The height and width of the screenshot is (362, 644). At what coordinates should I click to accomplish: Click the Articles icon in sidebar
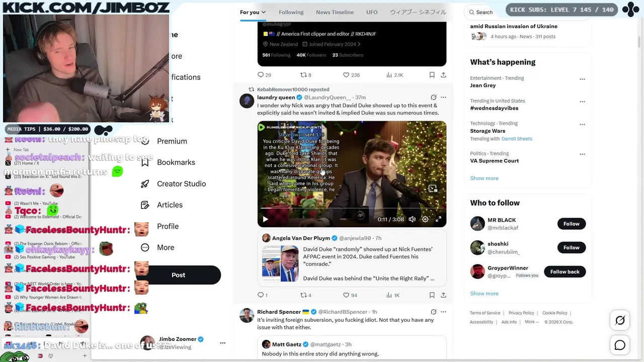click(145, 205)
